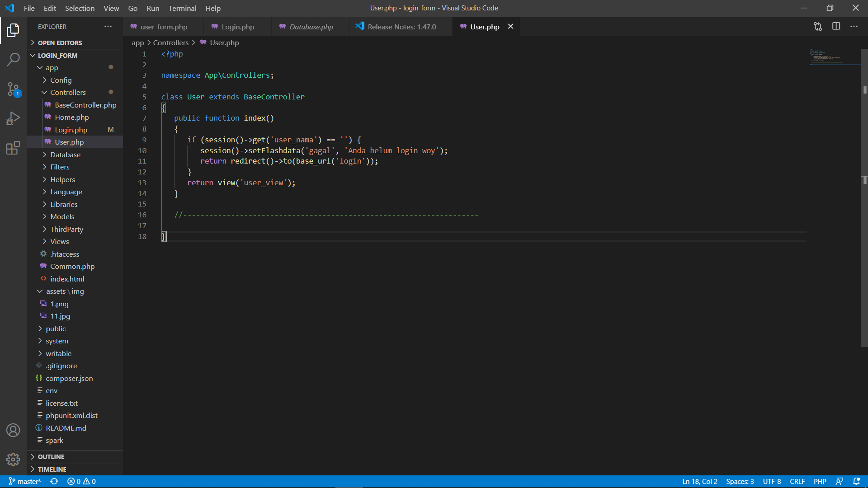Collapse the LOGIN_FORM root folder
The width and height of the screenshot is (868, 488).
(x=75, y=56)
